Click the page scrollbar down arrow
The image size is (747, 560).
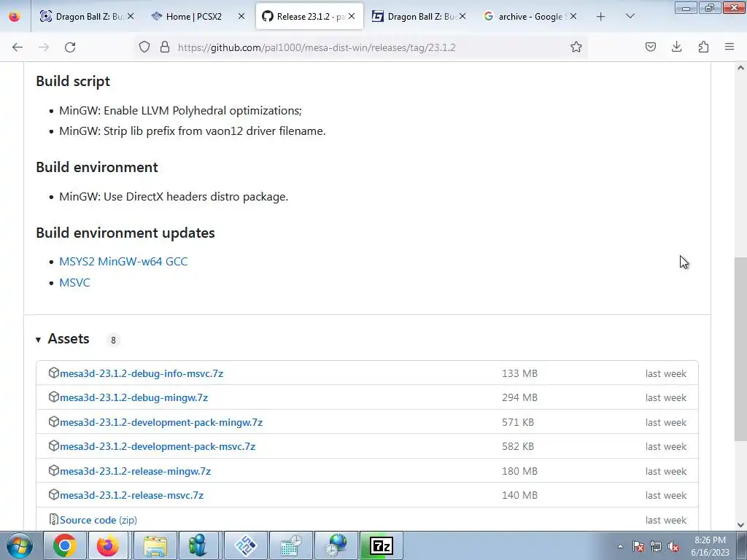[740, 525]
